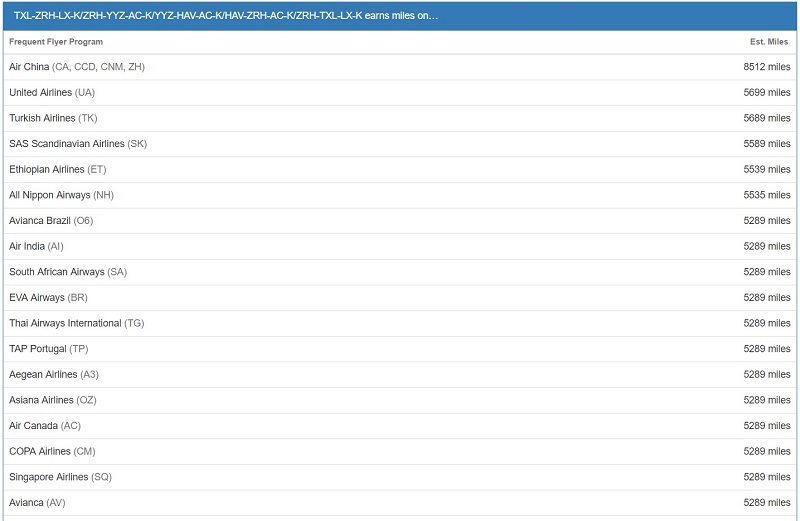The height and width of the screenshot is (521, 800).
Task: Select the South African Airways (SA) name
Action: [68, 272]
